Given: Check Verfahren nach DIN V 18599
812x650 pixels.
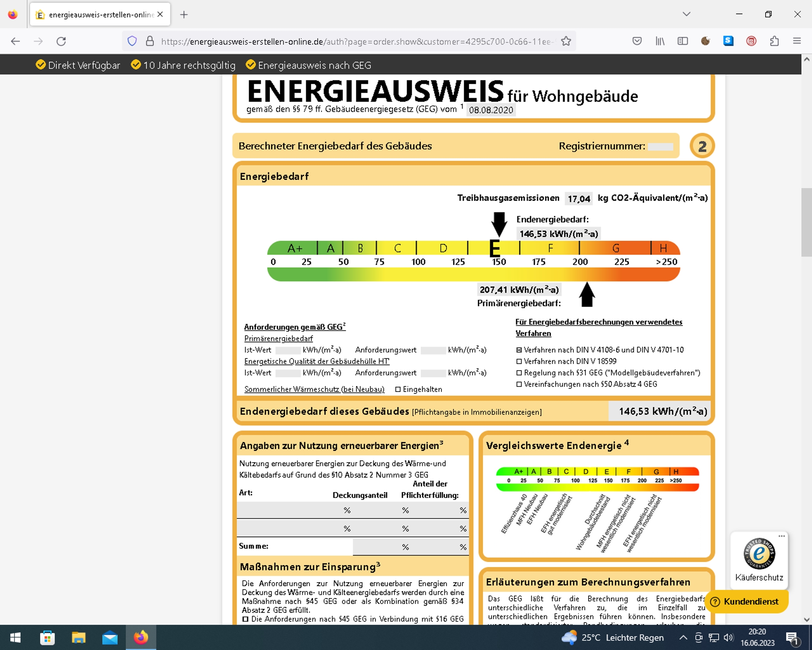Looking at the screenshot, I should (x=519, y=361).
